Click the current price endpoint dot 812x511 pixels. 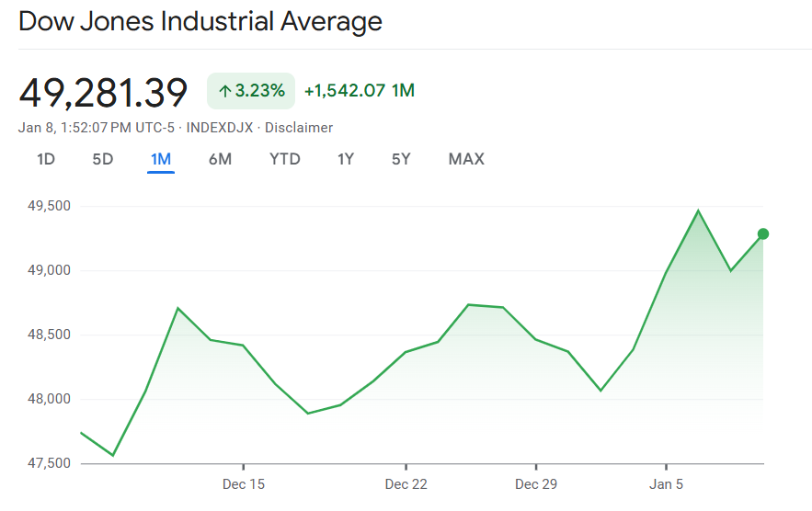tap(763, 233)
